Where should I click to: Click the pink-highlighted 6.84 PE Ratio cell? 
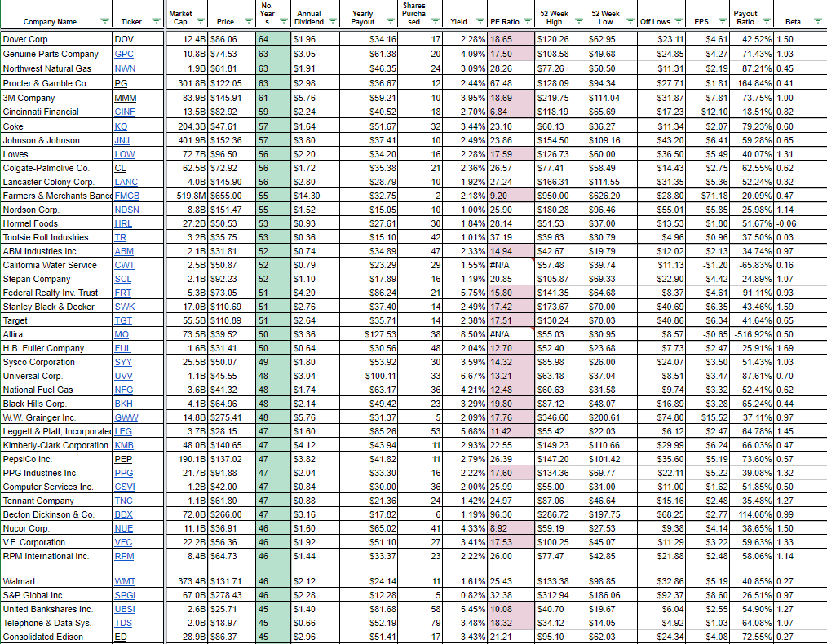511,112
